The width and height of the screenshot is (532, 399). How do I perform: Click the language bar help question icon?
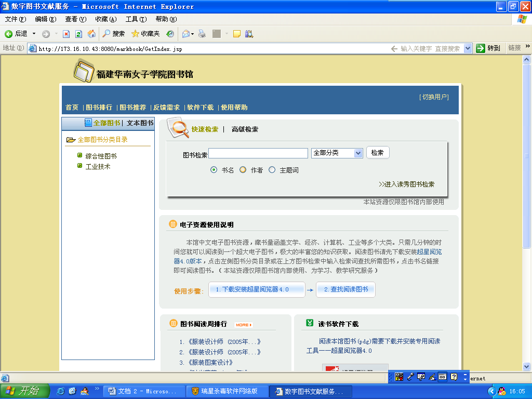coord(454,377)
